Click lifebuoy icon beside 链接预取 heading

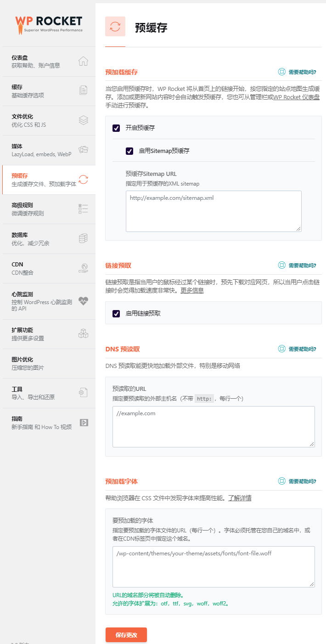pos(282,265)
